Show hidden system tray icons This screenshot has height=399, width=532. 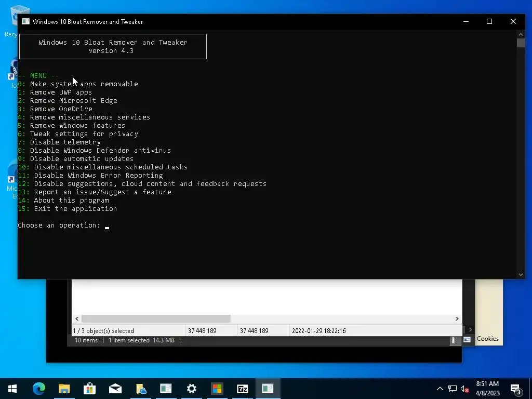[x=440, y=389]
